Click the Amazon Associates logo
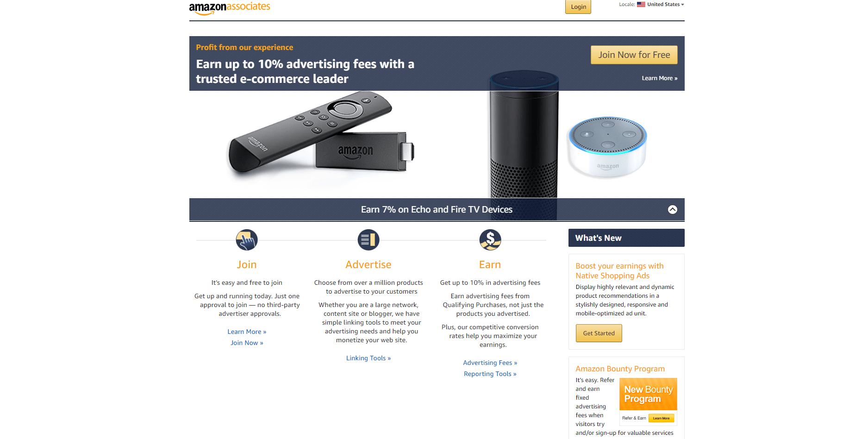 point(230,8)
